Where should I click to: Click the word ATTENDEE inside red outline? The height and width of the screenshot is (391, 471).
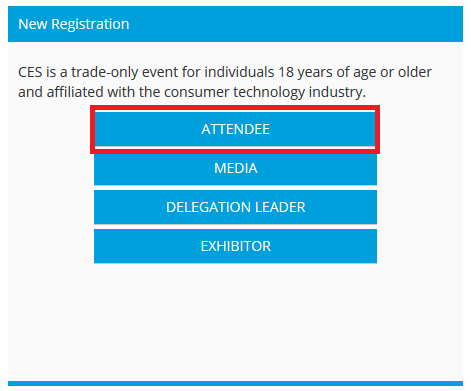pos(235,129)
